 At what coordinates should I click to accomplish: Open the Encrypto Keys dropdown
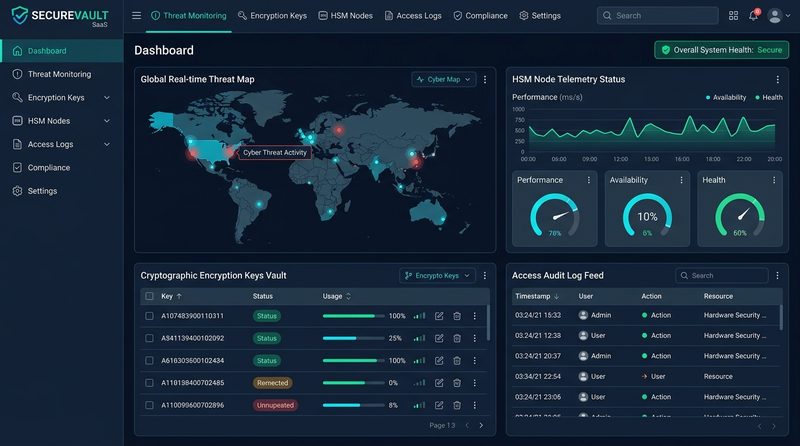coord(437,276)
